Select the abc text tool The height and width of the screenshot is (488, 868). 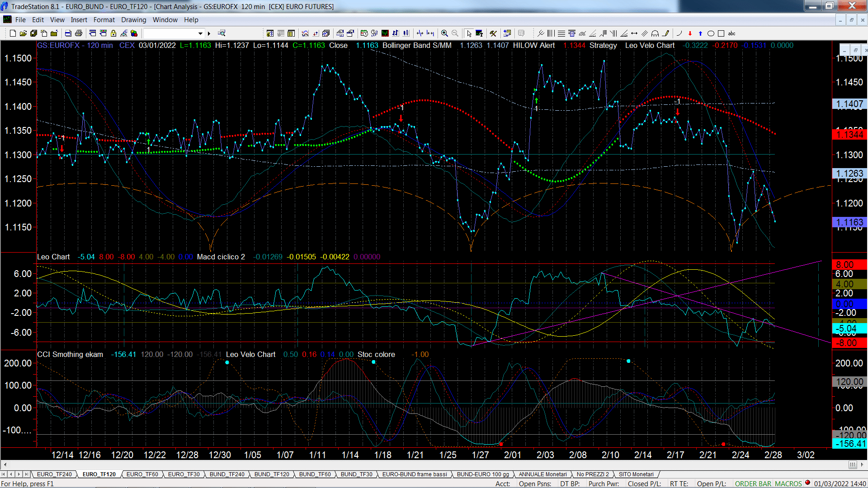coord(732,33)
